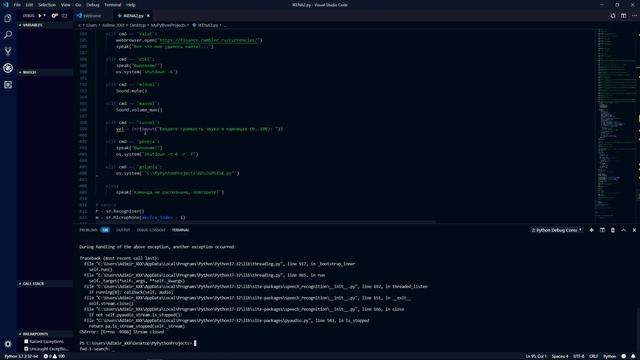Collapse the Call Stack section
The image size is (640, 360).
pyautogui.click(x=45, y=284)
